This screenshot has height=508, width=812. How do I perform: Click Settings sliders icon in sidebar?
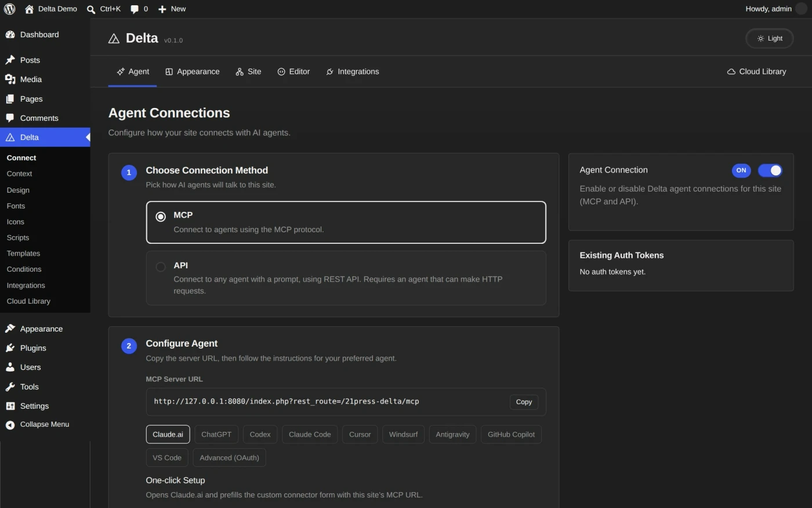(x=10, y=406)
